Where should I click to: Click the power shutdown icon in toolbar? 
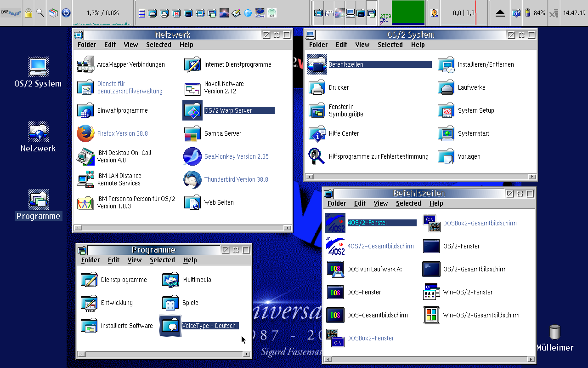pos(66,13)
